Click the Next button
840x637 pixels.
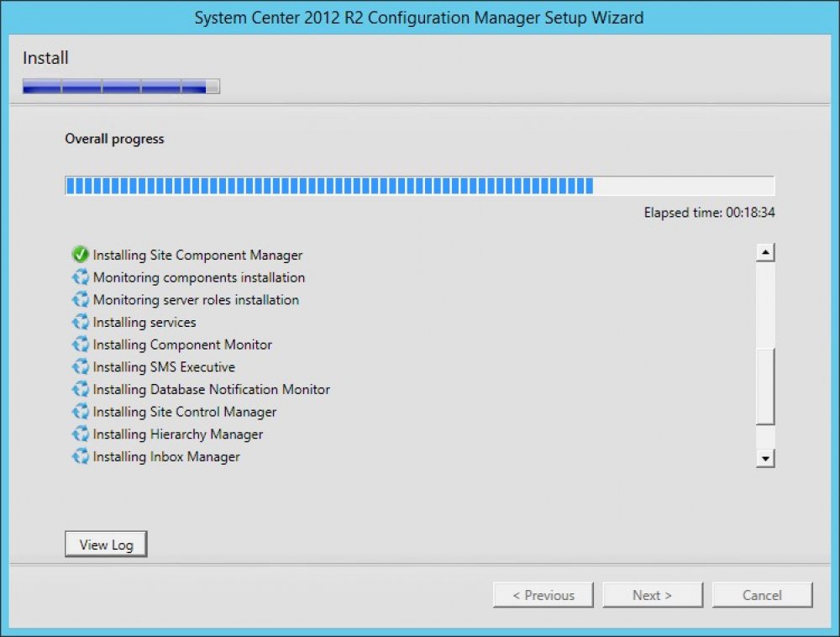click(x=653, y=595)
